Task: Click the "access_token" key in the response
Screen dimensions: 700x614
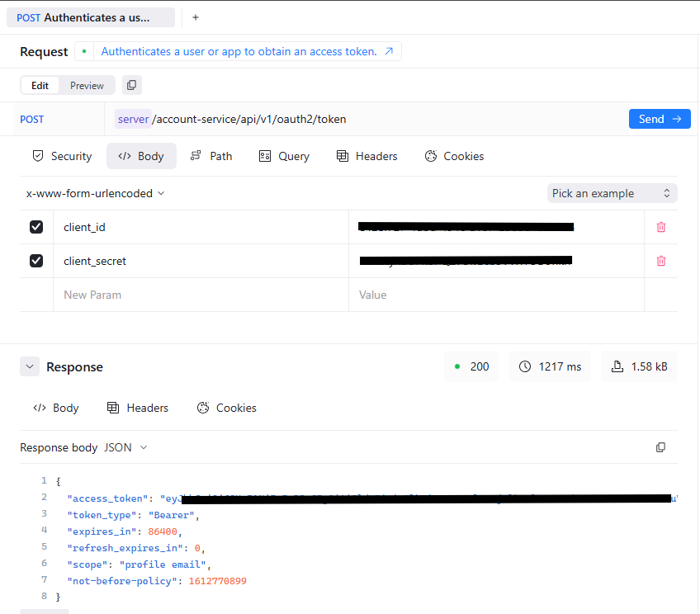Action: pos(107,498)
